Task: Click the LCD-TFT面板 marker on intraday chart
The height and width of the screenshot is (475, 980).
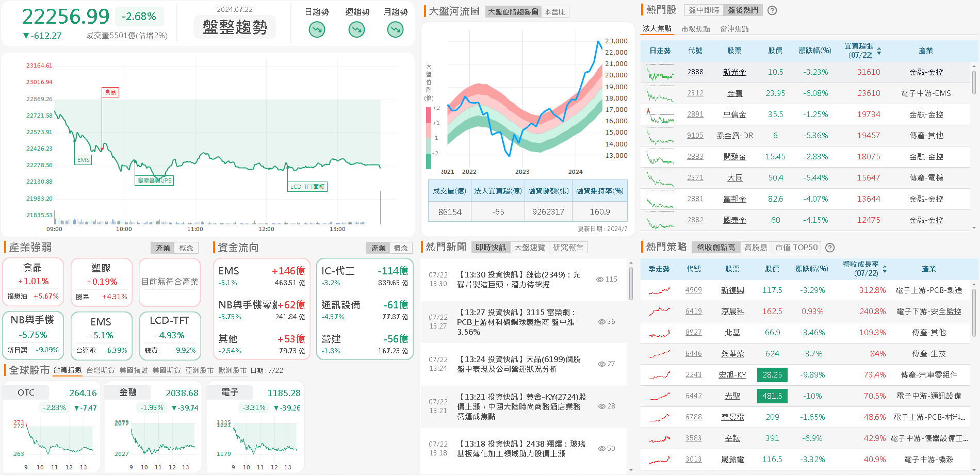Action: (307, 187)
